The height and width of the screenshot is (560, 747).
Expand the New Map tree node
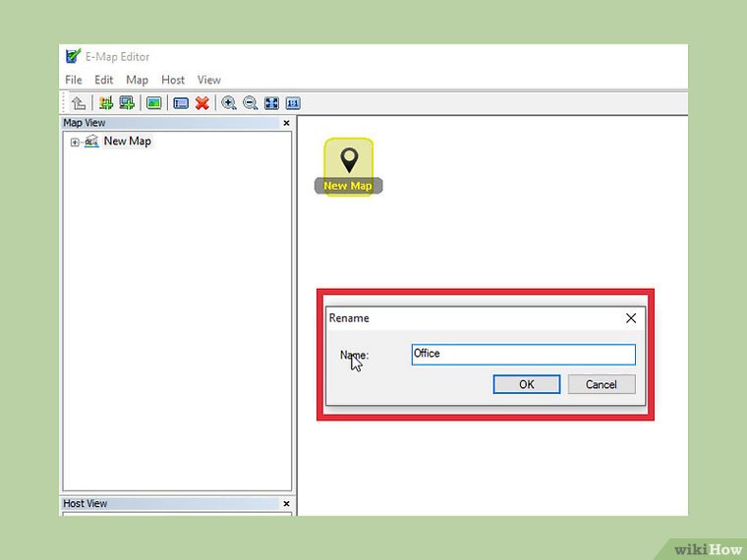click(74, 141)
